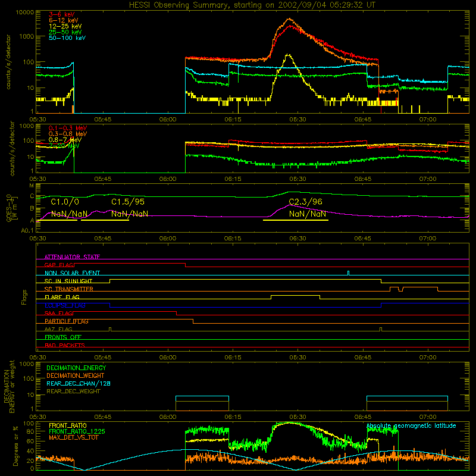476x476 pixels.
Task: Click the NON_SOLAR_EVENT flag label
Action: [72, 273]
